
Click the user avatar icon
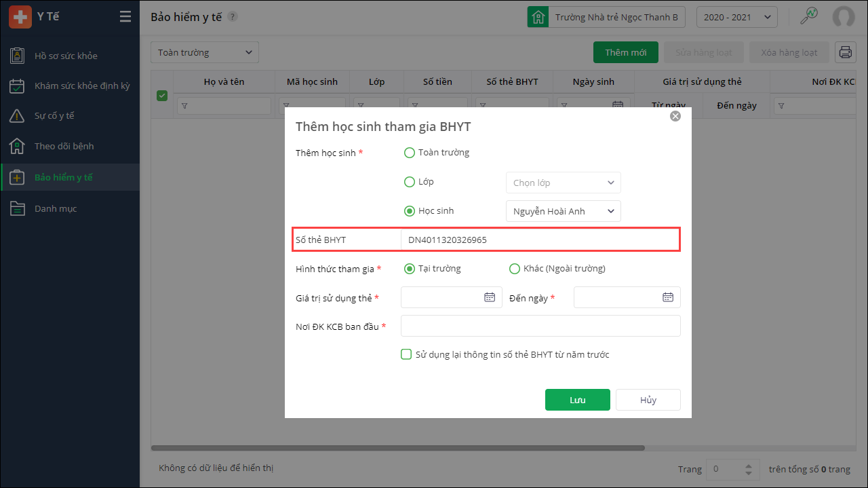[x=844, y=17]
